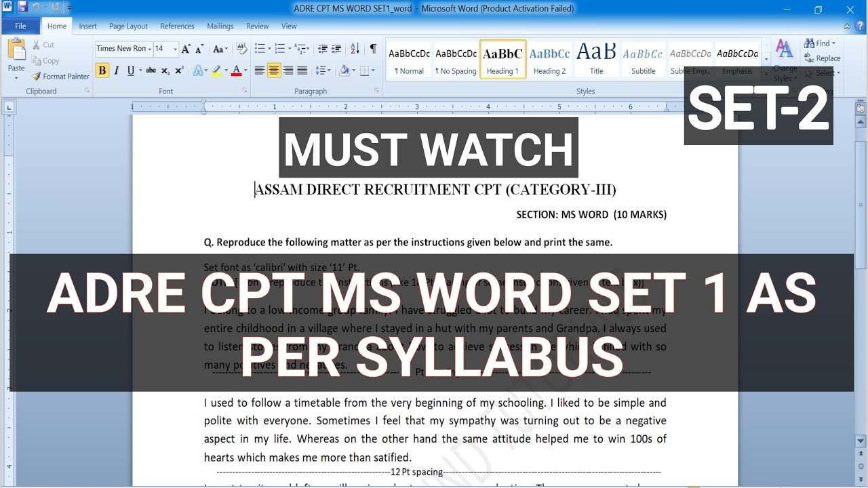Decrease paragraph indent
Screen dimensions: 868x488
tap(323, 49)
